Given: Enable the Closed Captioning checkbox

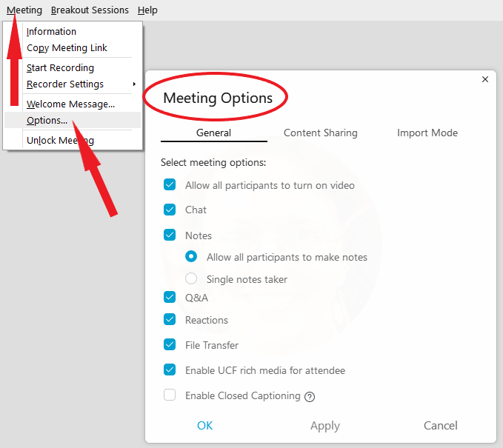Looking at the screenshot, I should tap(170, 395).
